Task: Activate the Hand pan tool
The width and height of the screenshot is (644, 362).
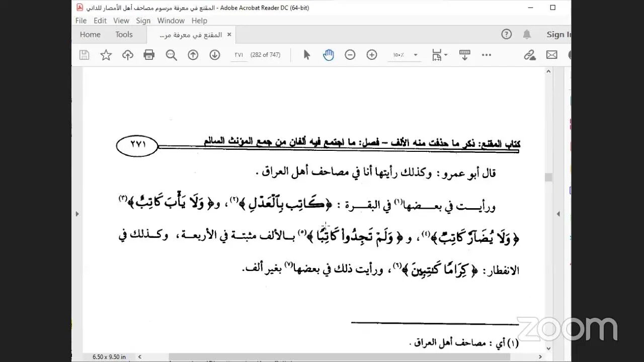Action: [329, 55]
